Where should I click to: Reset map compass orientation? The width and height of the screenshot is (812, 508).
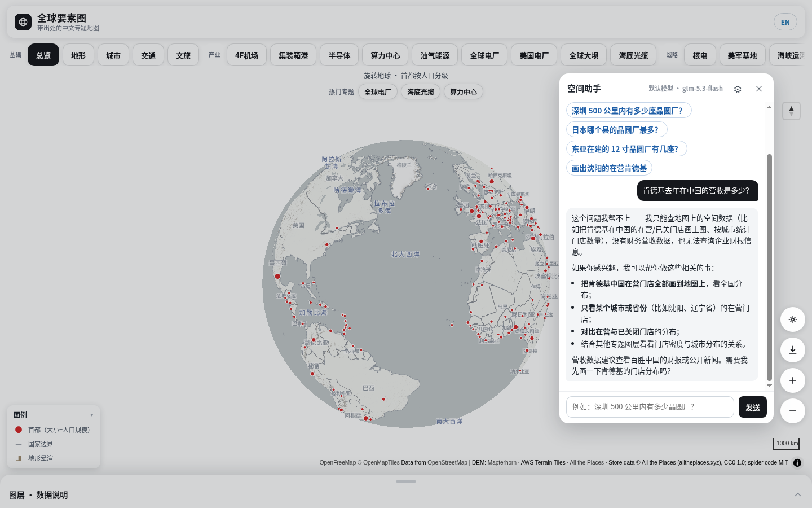coord(791,111)
